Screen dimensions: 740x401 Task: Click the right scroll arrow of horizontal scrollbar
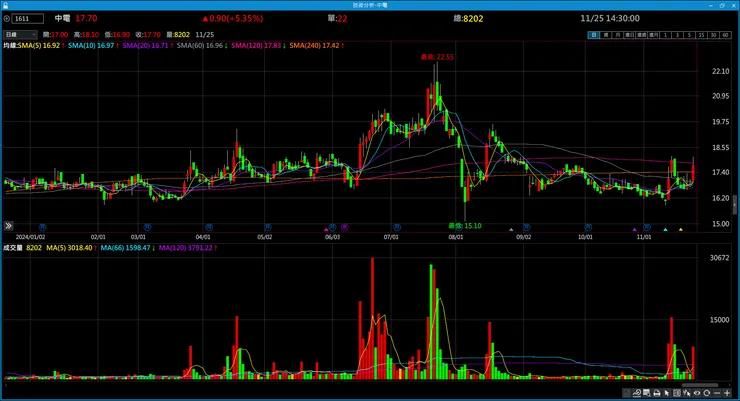[x=730, y=385]
